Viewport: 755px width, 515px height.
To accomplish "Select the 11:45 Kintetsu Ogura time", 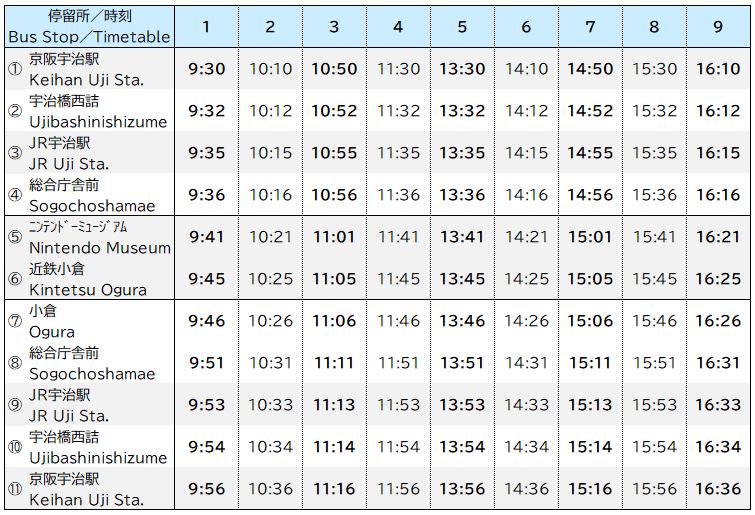I will coord(398,279).
